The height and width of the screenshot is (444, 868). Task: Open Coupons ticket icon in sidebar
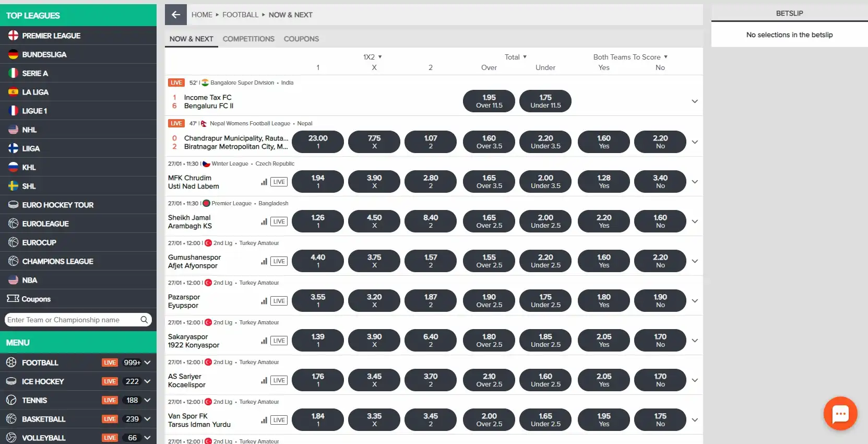[13, 299]
